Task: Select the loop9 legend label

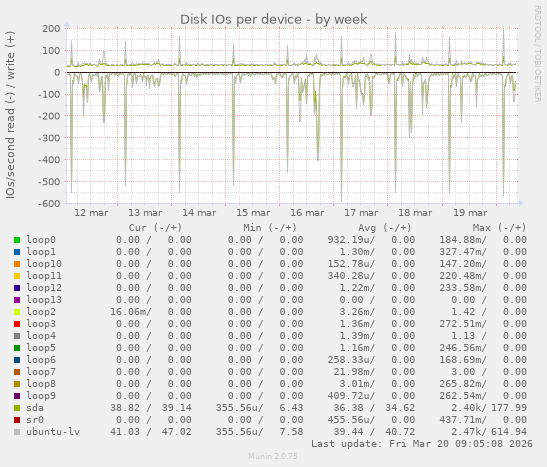Action: (41, 396)
